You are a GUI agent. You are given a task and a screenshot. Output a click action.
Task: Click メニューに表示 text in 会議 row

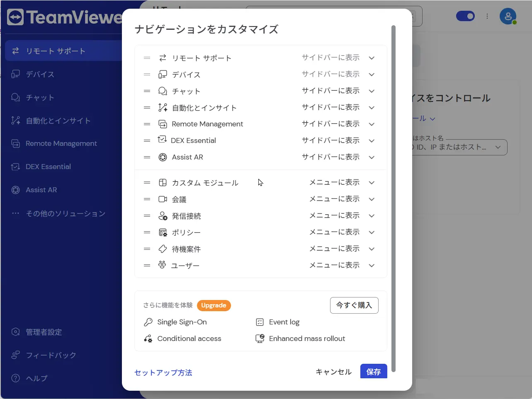click(x=334, y=199)
